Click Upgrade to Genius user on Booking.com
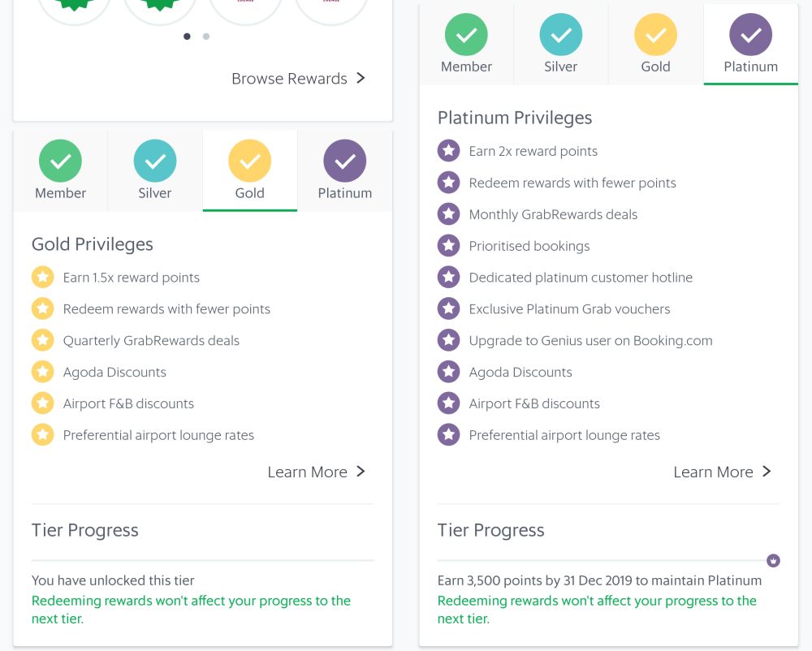The width and height of the screenshot is (812, 651). click(x=590, y=340)
